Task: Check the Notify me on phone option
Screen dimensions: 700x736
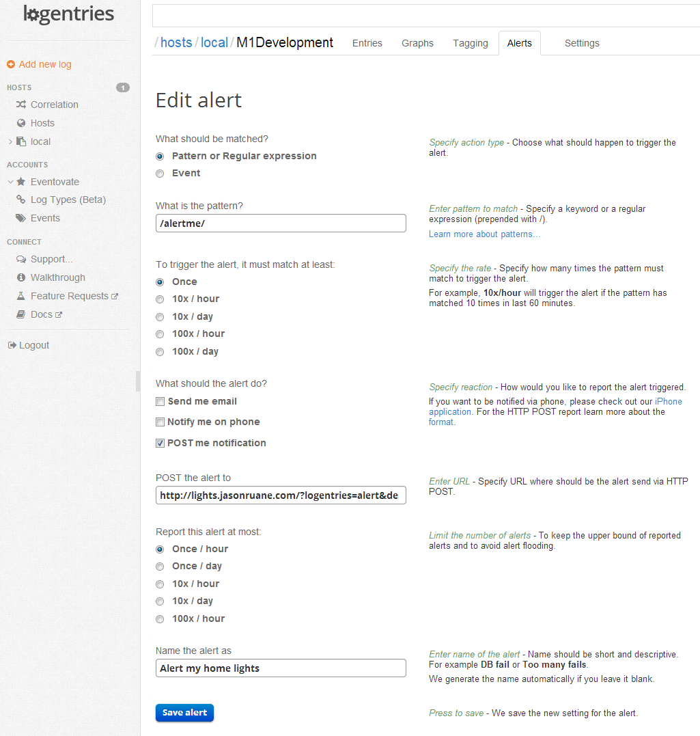Action: point(160,422)
